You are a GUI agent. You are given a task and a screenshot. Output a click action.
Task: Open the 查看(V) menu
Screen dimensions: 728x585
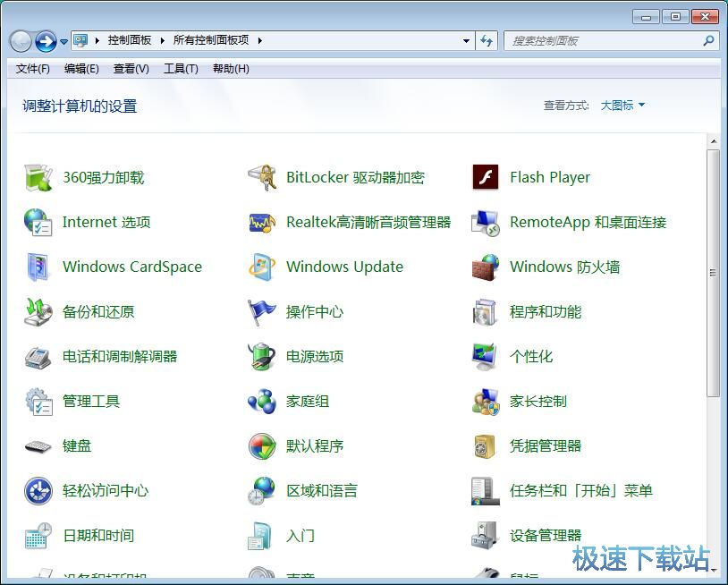[131, 69]
